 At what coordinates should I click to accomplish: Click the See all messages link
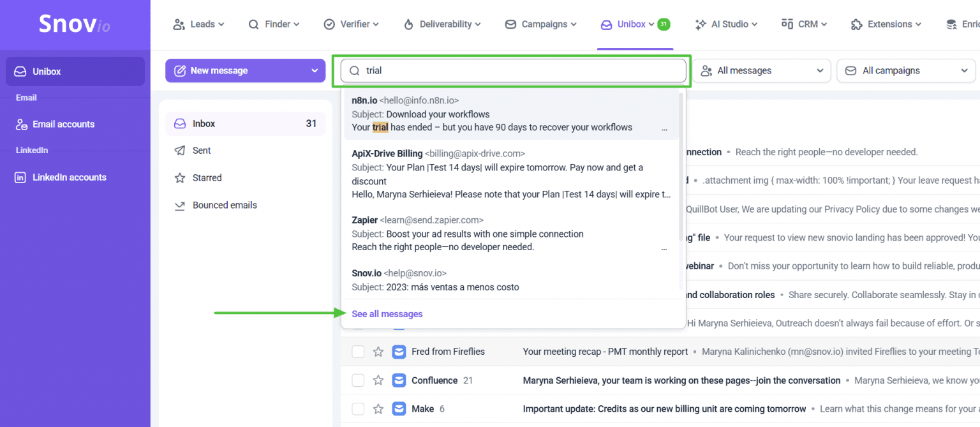pos(387,314)
